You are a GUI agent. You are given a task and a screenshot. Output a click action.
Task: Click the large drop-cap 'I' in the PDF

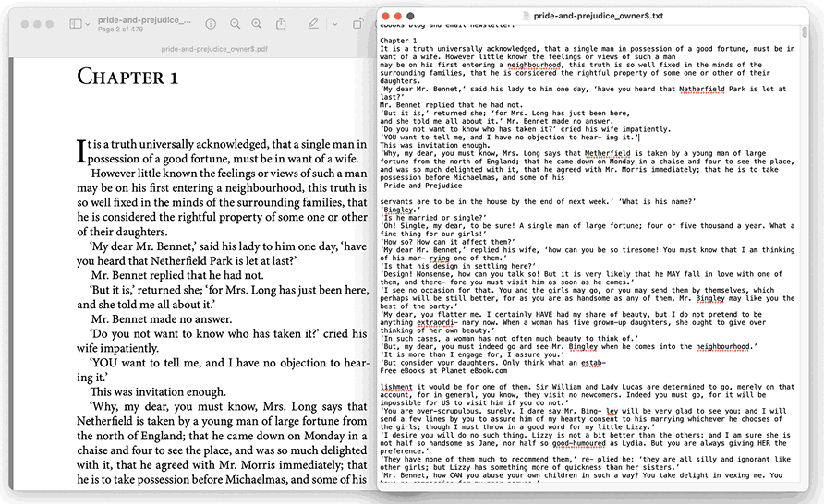[x=81, y=150]
